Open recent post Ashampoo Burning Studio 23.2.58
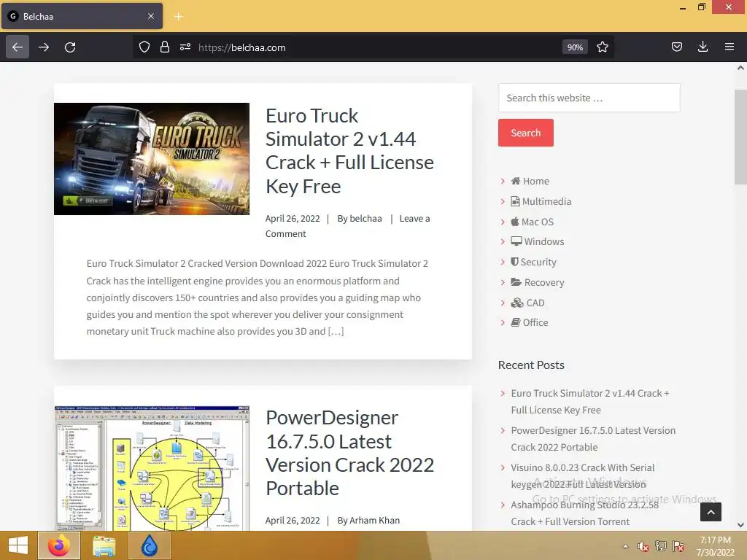747x560 pixels. pyautogui.click(x=584, y=513)
